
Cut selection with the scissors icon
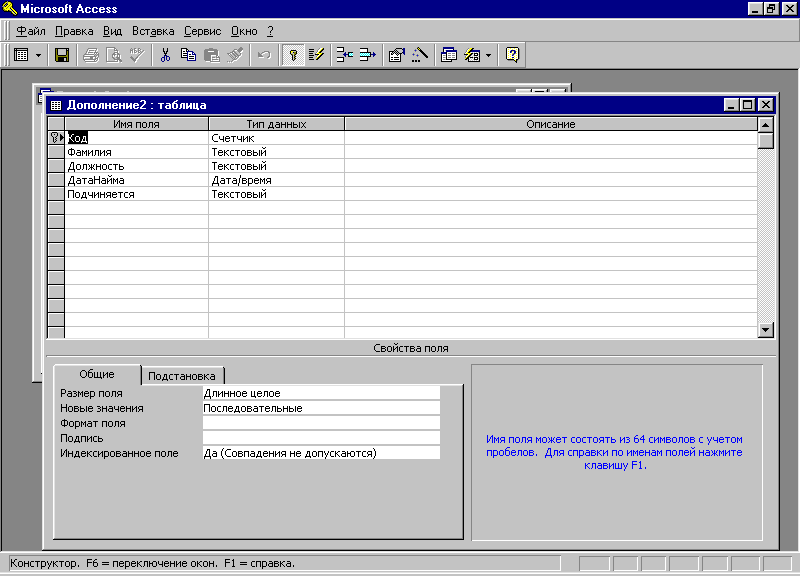click(165, 55)
